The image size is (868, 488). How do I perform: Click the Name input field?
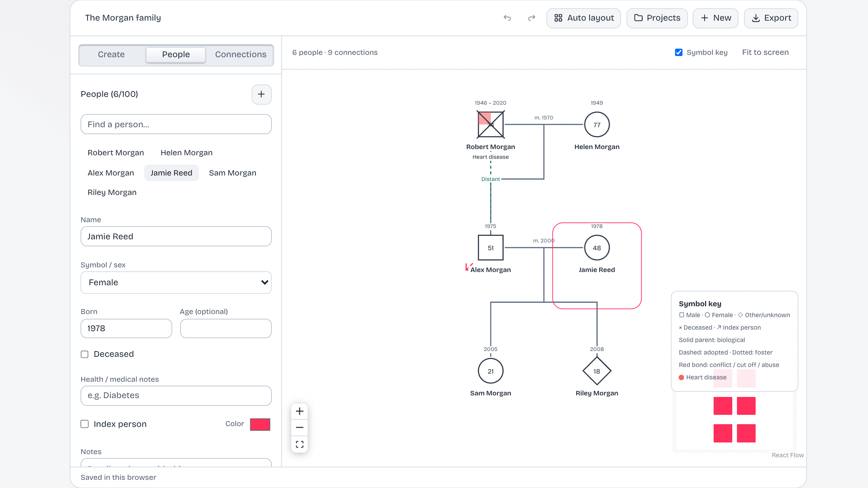(176, 236)
